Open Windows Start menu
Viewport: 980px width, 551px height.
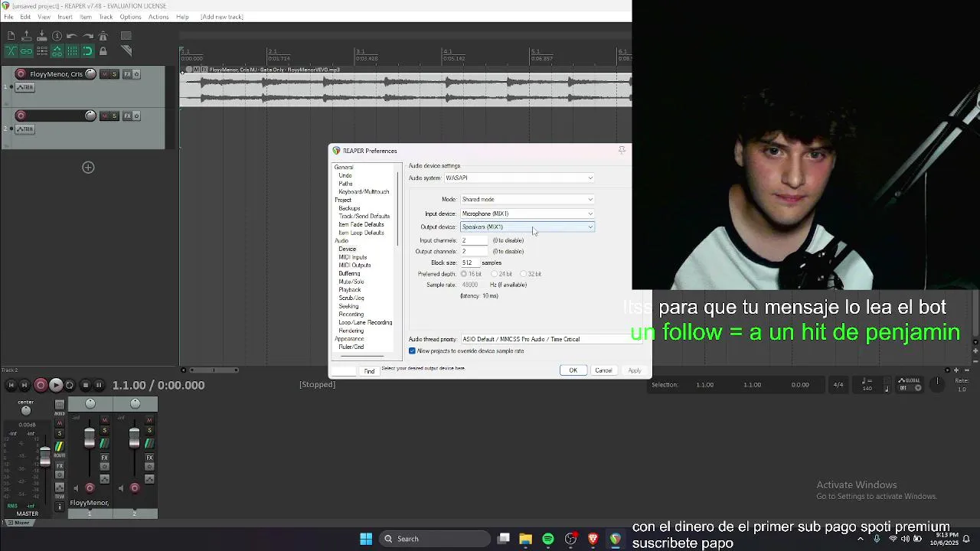(x=366, y=539)
